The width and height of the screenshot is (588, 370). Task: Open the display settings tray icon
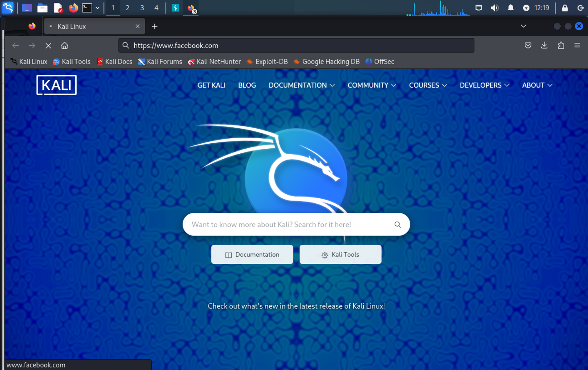pyautogui.click(x=479, y=8)
